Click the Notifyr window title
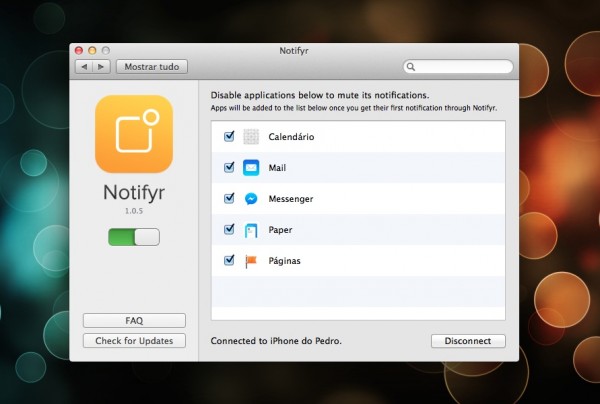Screen dimensions: 600x404 [x=294, y=51]
